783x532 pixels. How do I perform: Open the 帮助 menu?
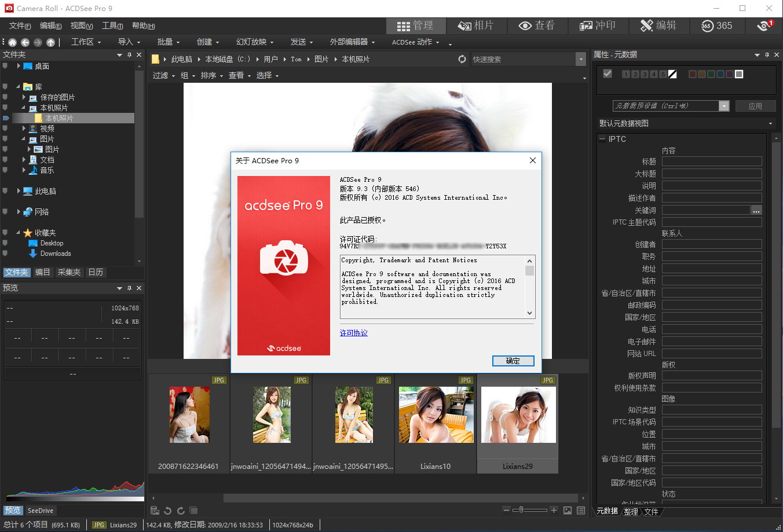click(x=143, y=25)
